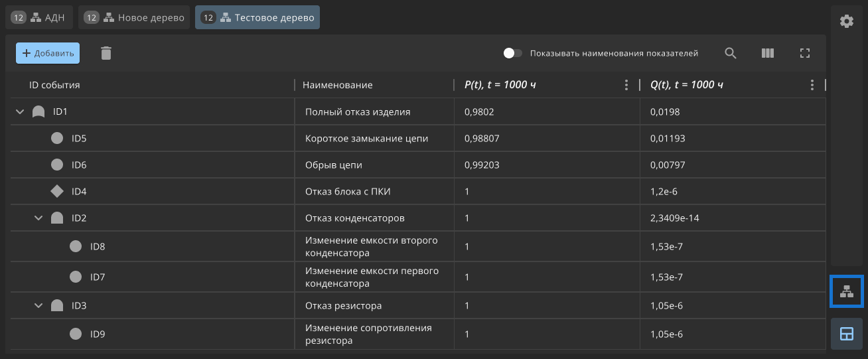The height and width of the screenshot is (359, 868).
Task: Select the ID2 row label
Action: [x=79, y=218]
